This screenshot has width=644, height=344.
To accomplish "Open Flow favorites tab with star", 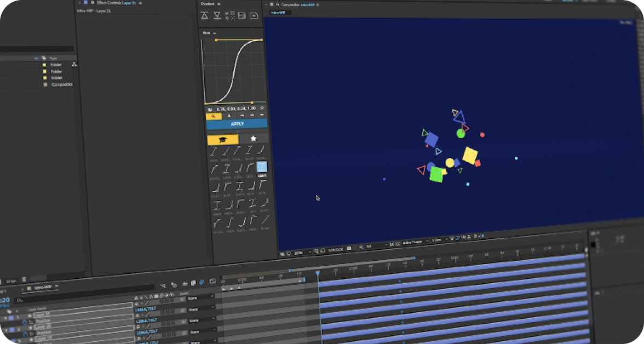I will click(254, 139).
